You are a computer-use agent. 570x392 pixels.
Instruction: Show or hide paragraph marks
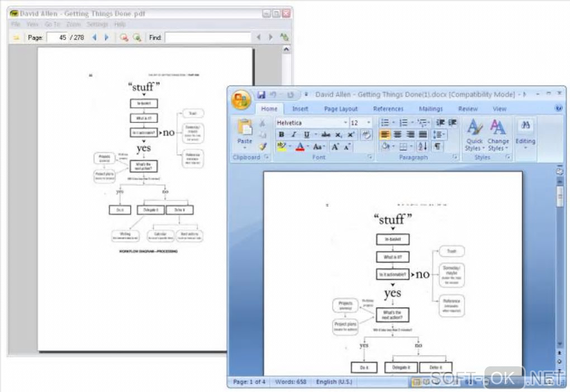coord(438,146)
